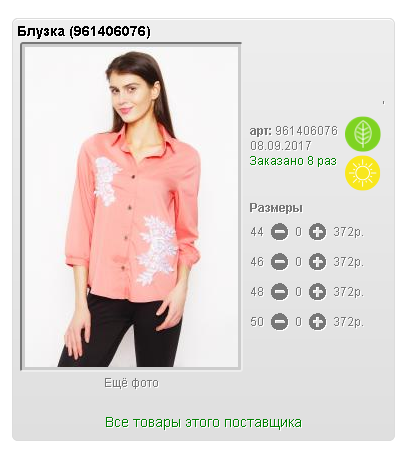Open 'Все товары этого поставщика' link

pos(203,422)
